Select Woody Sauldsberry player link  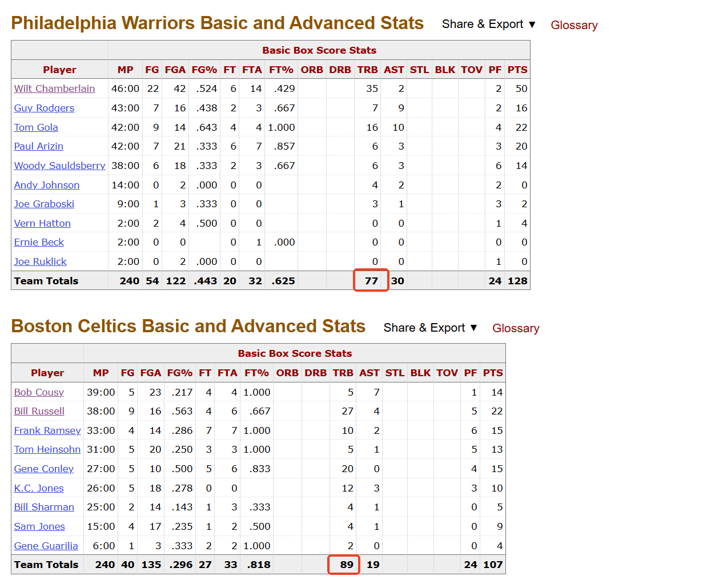(x=59, y=166)
